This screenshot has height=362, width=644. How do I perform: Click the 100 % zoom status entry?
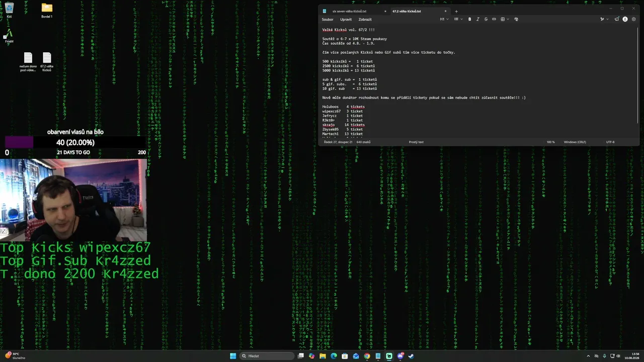coord(551,142)
